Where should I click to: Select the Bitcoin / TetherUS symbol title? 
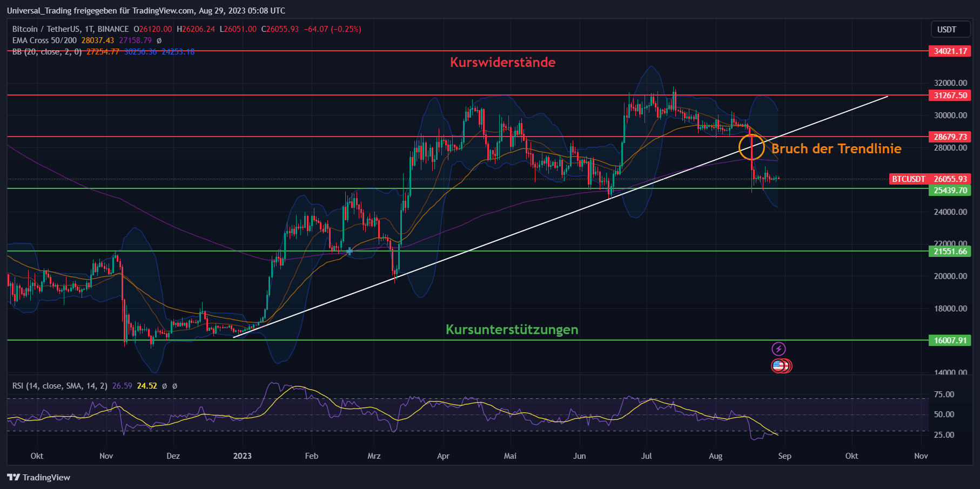tap(46, 29)
